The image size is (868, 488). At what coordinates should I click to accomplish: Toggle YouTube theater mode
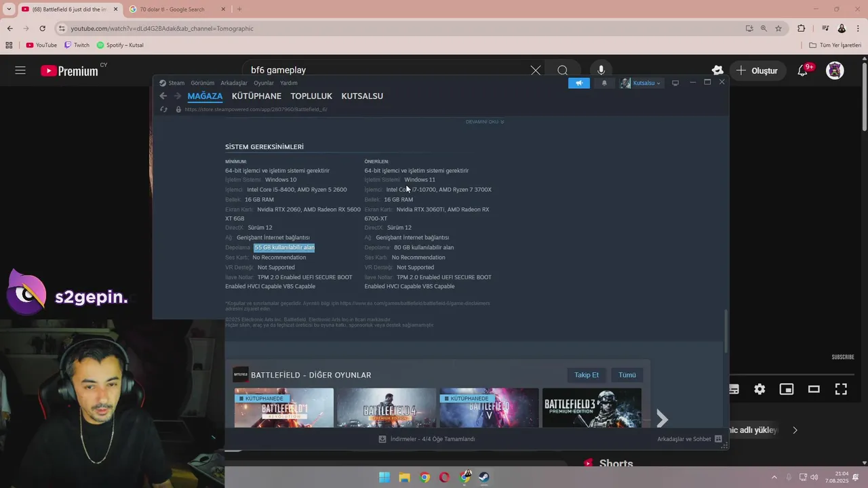point(814,389)
